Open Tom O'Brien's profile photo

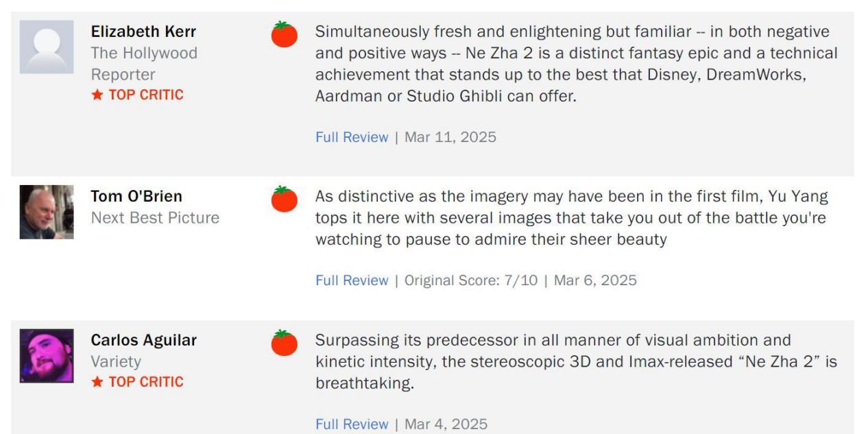(x=47, y=212)
